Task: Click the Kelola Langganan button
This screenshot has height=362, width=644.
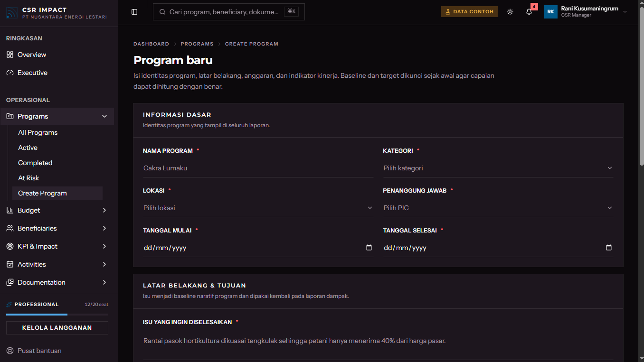Action: pyautogui.click(x=57, y=328)
